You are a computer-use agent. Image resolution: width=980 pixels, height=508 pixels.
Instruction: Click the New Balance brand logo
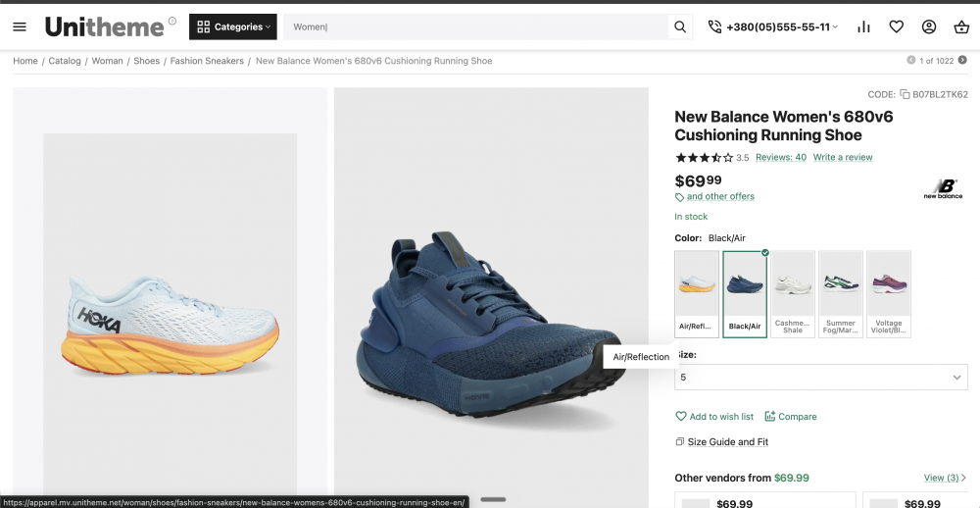943,189
